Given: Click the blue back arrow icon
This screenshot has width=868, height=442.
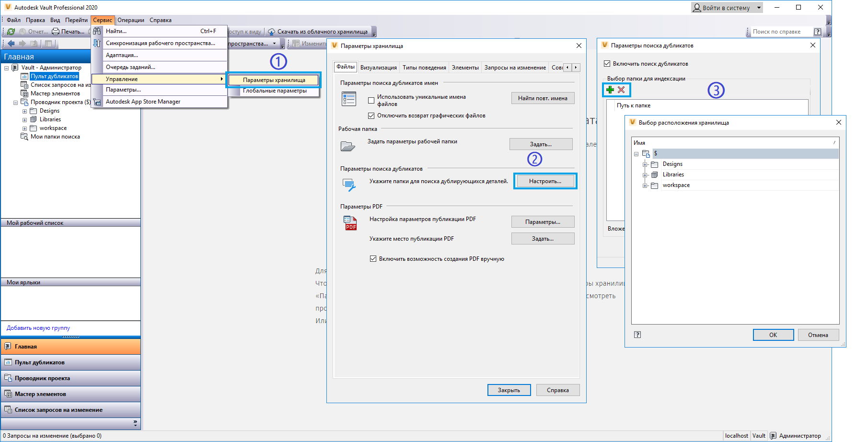Looking at the screenshot, I should coord(11,44).
